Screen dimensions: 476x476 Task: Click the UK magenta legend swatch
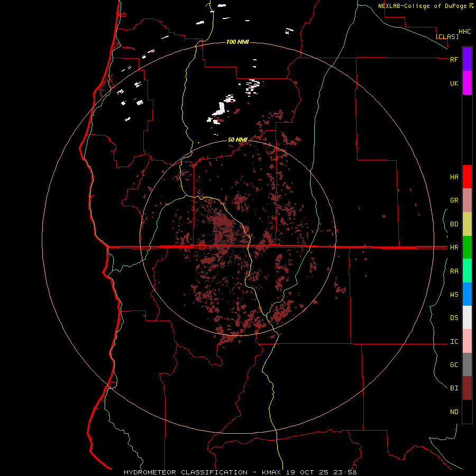click(x=467, y=83)
